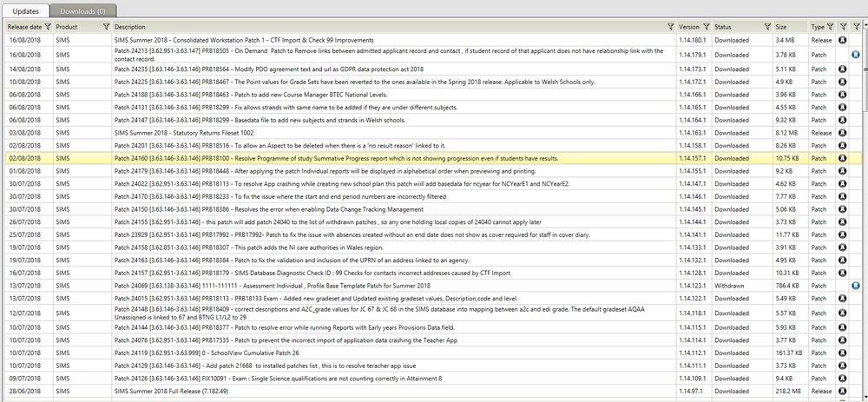Image resolution: width=868 pixels, height=402 pixels.
Task: Click the blue R icon for withdrawn 1.14.123.1
Action: (x=855, y=286)
